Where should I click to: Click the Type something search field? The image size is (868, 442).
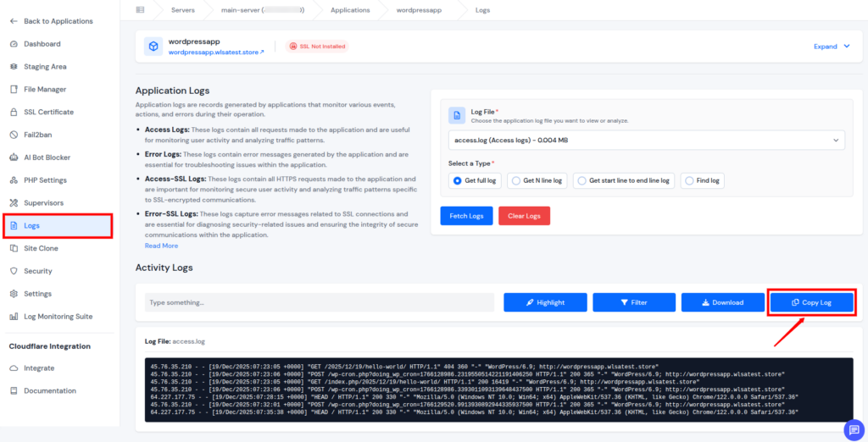(320, 302)
